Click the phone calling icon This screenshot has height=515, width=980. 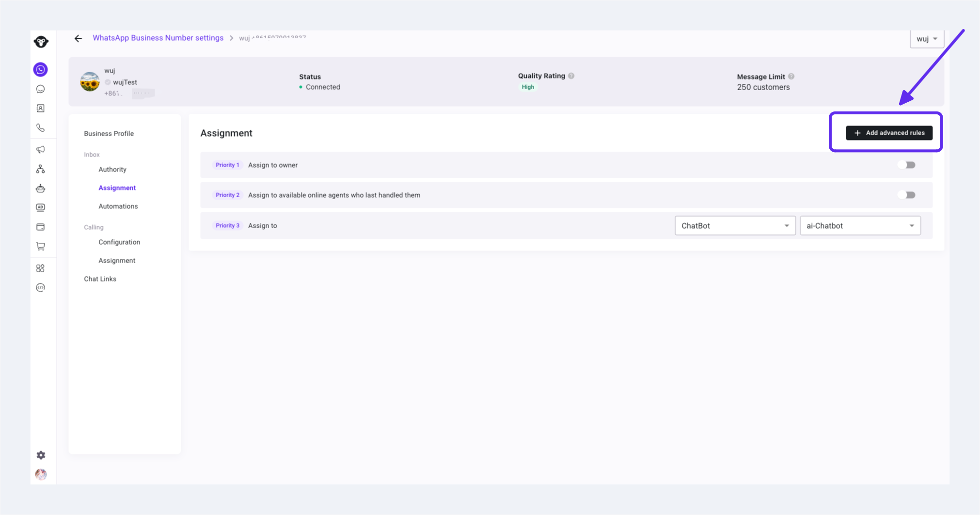point(41,128)
